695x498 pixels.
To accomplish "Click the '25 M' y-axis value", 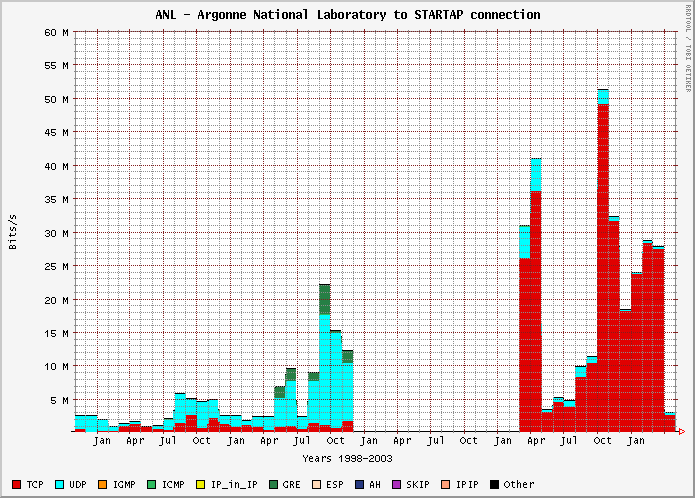I will (56, 266).
